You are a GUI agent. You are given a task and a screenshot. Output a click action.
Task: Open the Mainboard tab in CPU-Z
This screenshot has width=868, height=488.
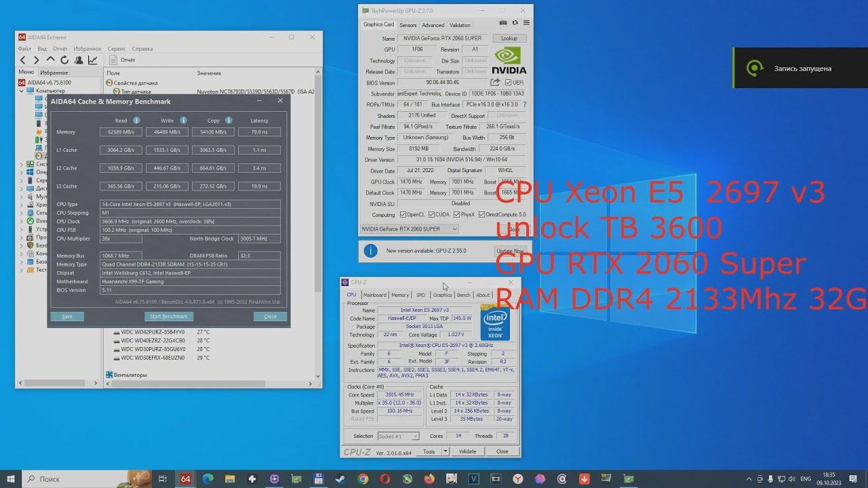pos(374,295)
